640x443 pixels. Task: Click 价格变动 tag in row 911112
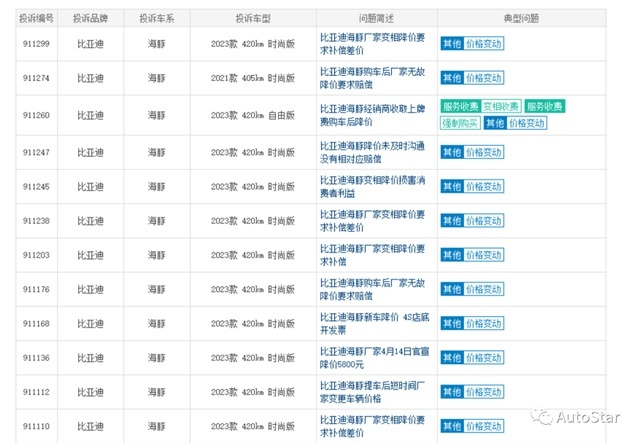[484, 392]
